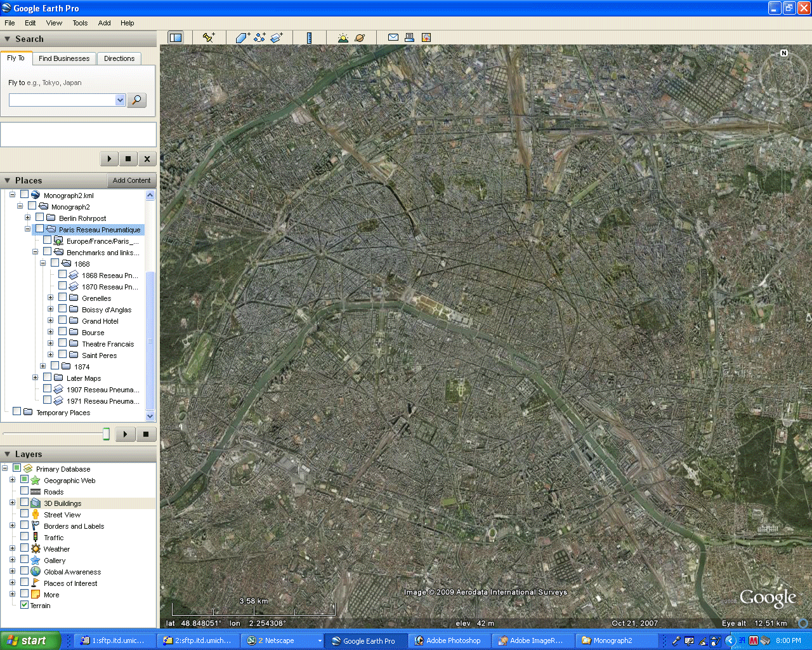Open Netscape from taskbar
Image resolution: width=812 pixels, height=650 pixels.
pyautogui.click(x=282, y=641)
